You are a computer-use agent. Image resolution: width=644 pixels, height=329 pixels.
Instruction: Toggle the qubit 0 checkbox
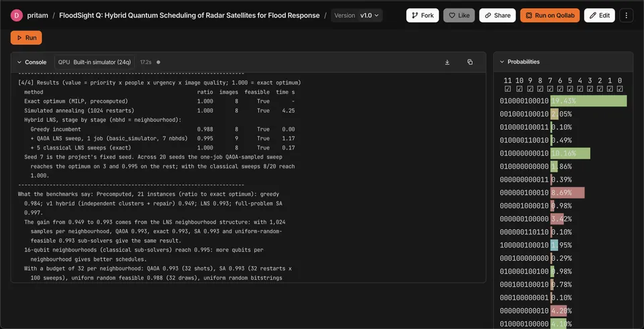coord(620,89)
